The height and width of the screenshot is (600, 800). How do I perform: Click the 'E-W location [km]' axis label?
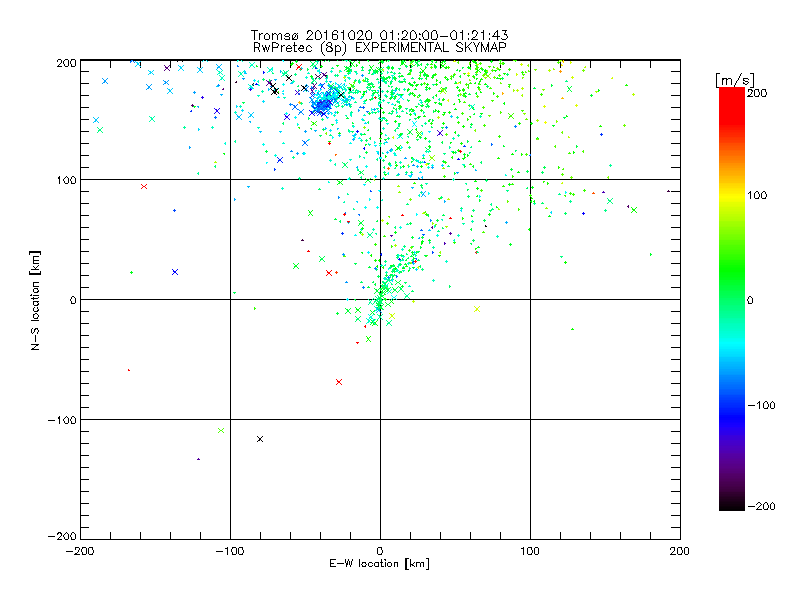(x=379, y=563)
